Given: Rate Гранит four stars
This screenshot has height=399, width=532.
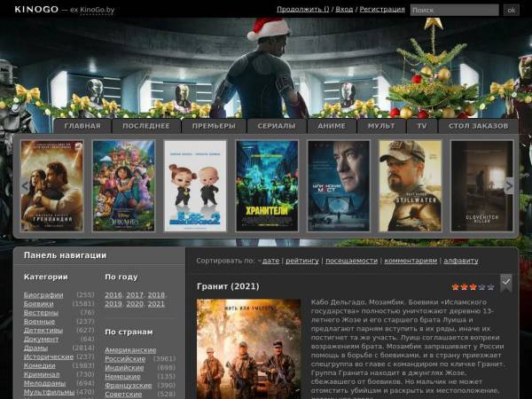Looking at the screenshot, I should (x=481, y=287).
